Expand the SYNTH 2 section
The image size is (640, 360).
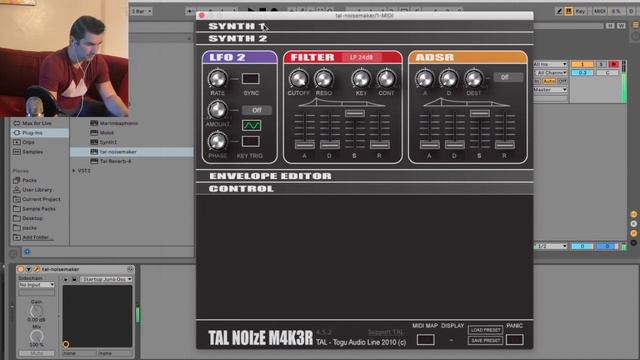[364, 38]
